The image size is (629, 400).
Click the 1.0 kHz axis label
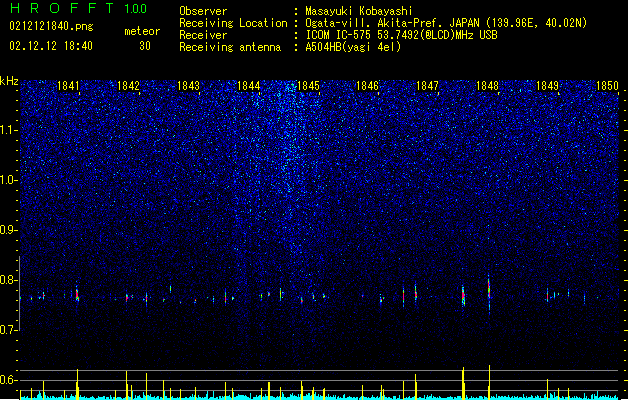click(x=9, y=180)
